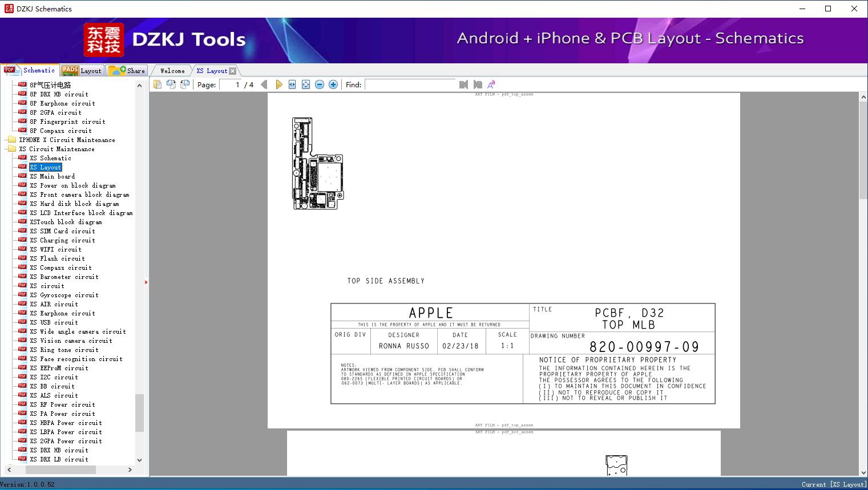Open XS USB circuit
Viewport: 868px width, 490px height.
(54, 322)
